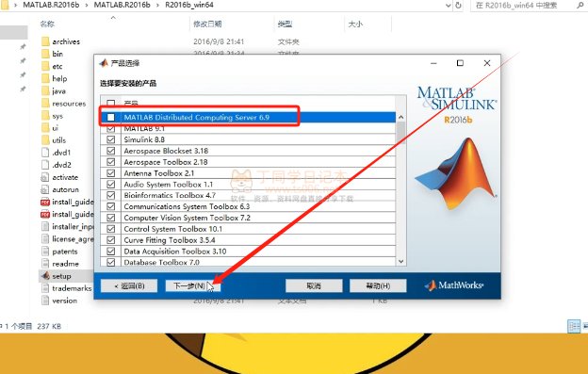Go to first MATLAB.R2016b breadcrumb segment
This screenshot has height=374, width=588.
coord(51,5)
